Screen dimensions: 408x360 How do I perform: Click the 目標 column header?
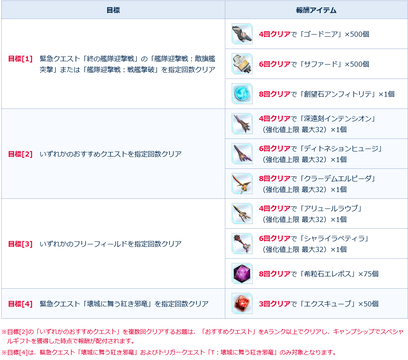(x=113, y=10)
